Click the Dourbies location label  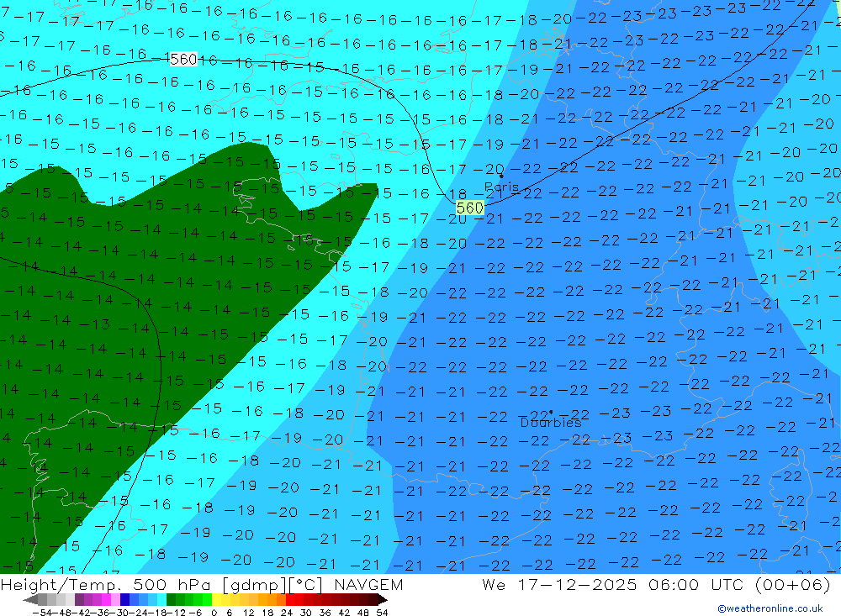click(551, 423)
